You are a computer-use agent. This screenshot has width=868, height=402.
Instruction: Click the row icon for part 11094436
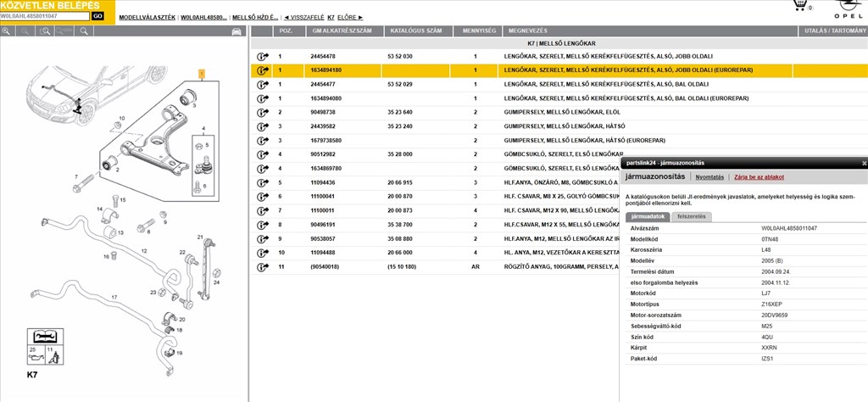click(x=262, y=182)
